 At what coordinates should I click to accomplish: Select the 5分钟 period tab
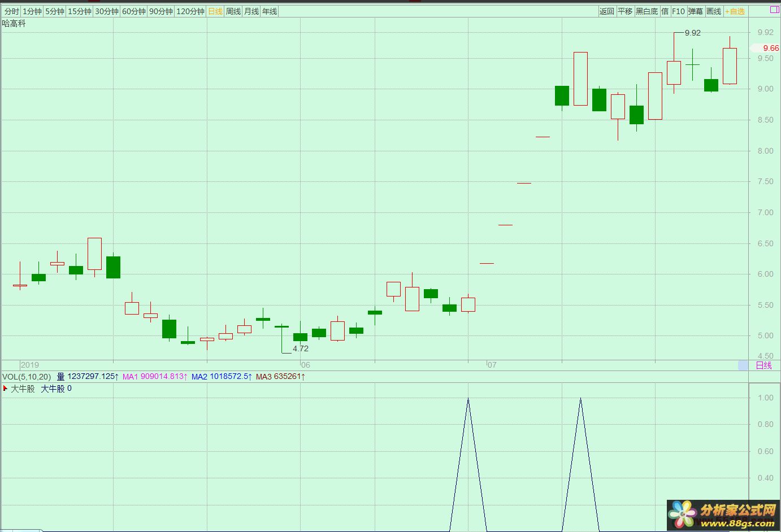click(55, 11)
